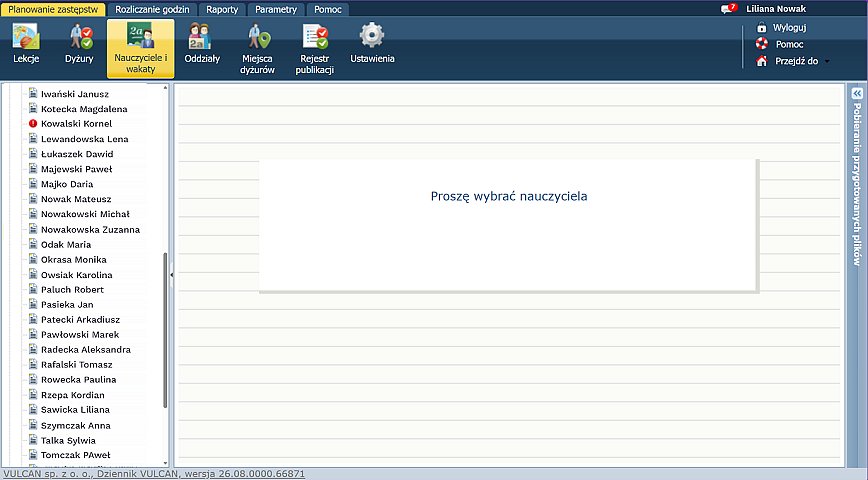Open the Lekcje module icon
This screenshot has height=480, width=868.
pyautogui.click(x=26, y=37)
